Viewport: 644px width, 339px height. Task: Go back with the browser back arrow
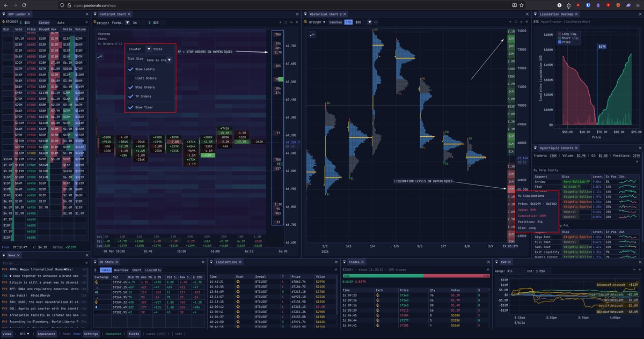(x=6, y=5)
